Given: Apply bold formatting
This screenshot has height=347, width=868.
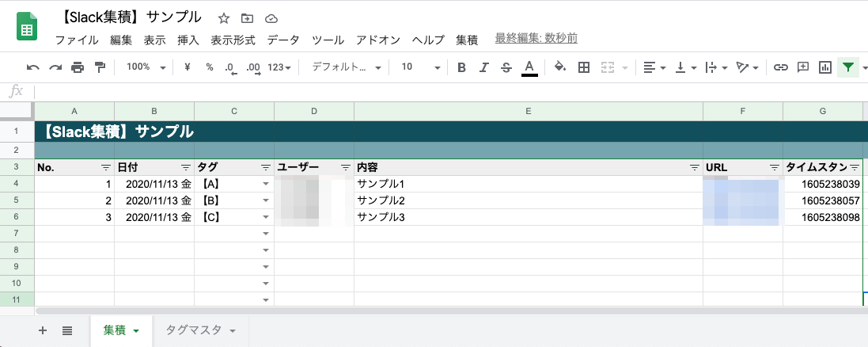Looking at the screenshot, I should 461,67.
